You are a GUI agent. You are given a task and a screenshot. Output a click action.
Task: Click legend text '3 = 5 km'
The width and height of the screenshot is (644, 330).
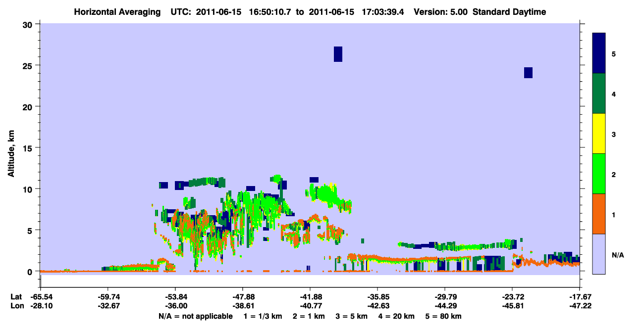pos(352,316)
